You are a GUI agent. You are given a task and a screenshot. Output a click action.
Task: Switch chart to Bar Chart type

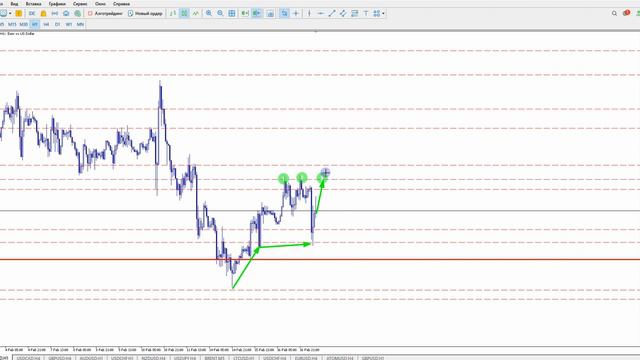[173, 13]
